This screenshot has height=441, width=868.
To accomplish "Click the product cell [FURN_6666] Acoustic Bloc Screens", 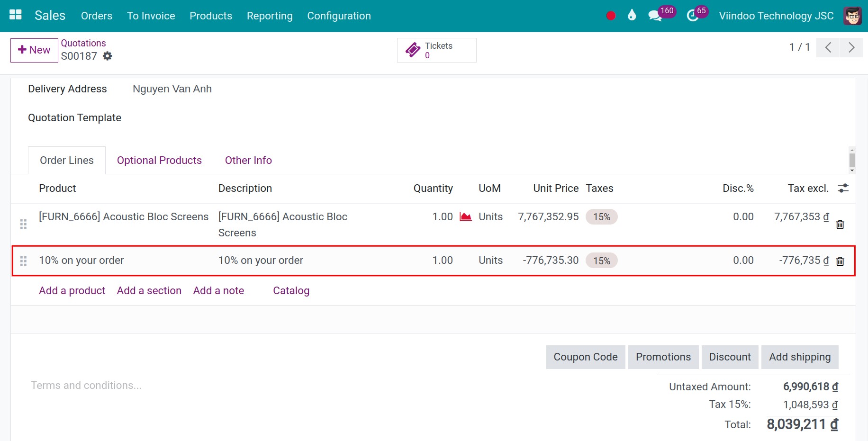I will [124, 216].
